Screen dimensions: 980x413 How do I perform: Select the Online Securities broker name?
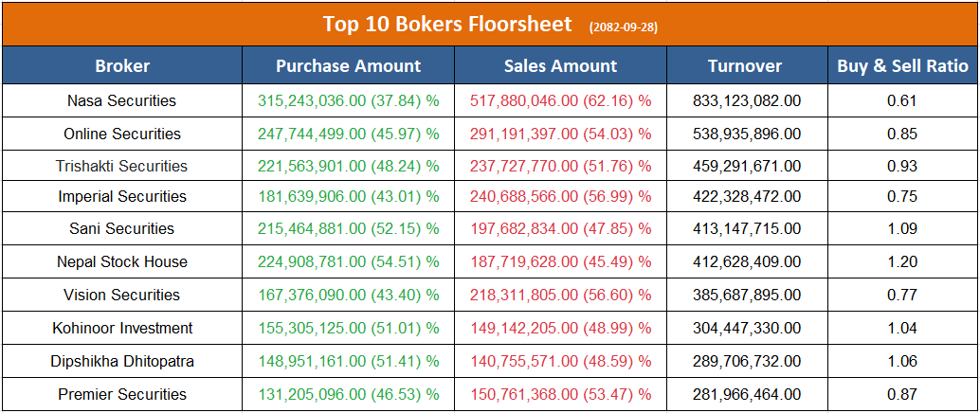pyautogui.click(x=122, y=134)
